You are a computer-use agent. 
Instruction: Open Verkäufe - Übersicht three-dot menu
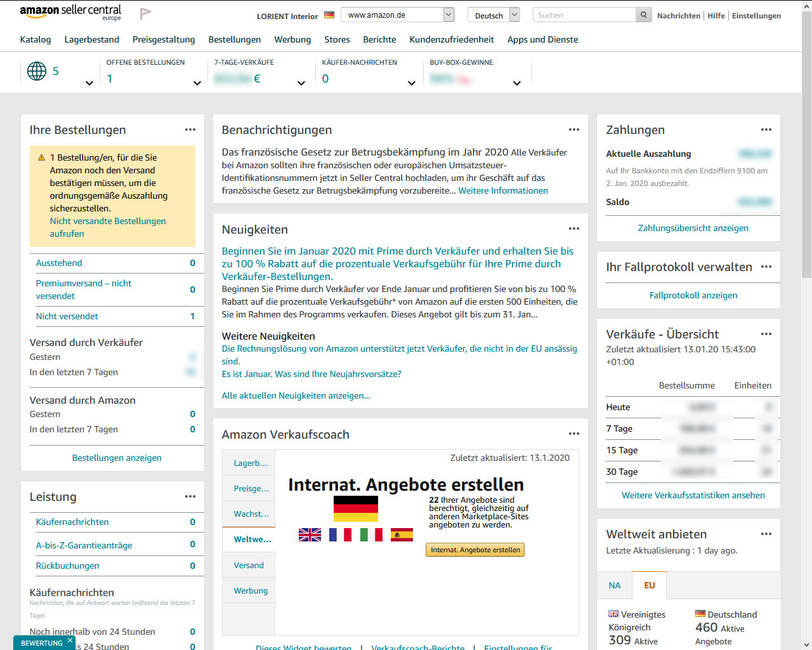point(766,334)
